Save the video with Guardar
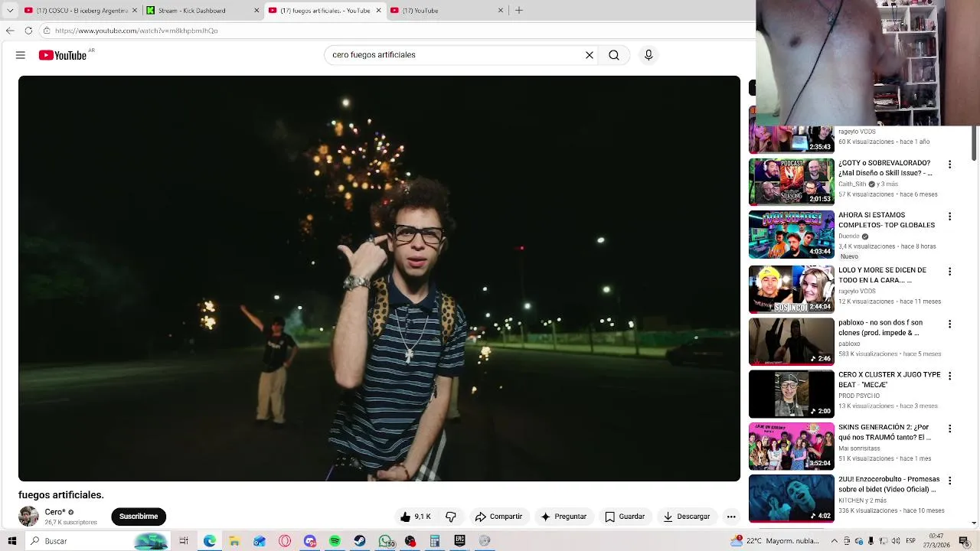Viewport: 980px width, 551px height. point(625,517)
